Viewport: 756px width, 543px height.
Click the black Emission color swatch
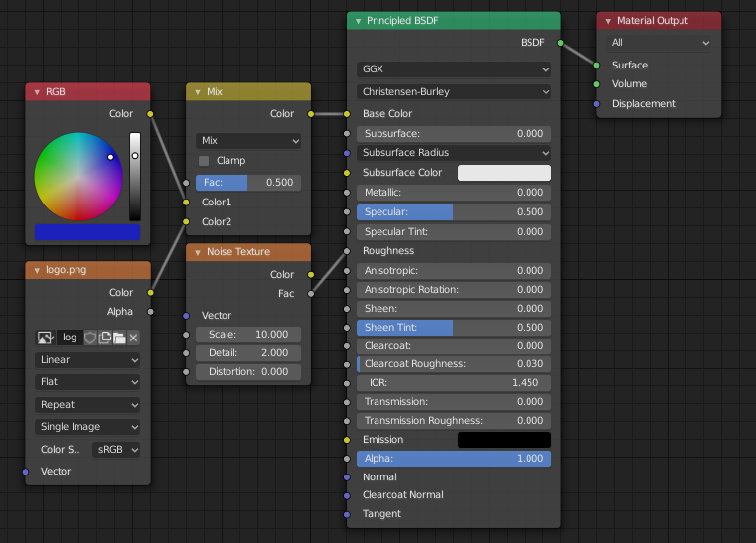505,440
